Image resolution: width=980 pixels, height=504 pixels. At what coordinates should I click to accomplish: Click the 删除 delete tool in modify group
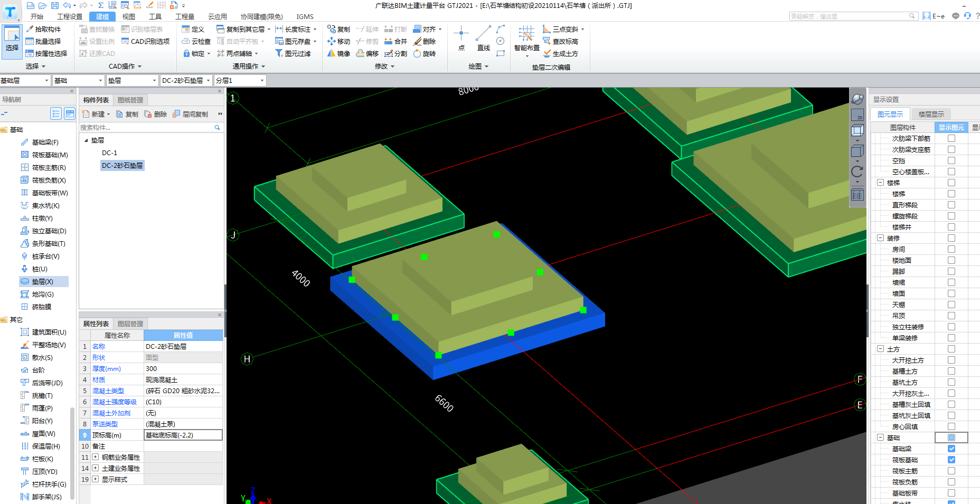(424, 41)
